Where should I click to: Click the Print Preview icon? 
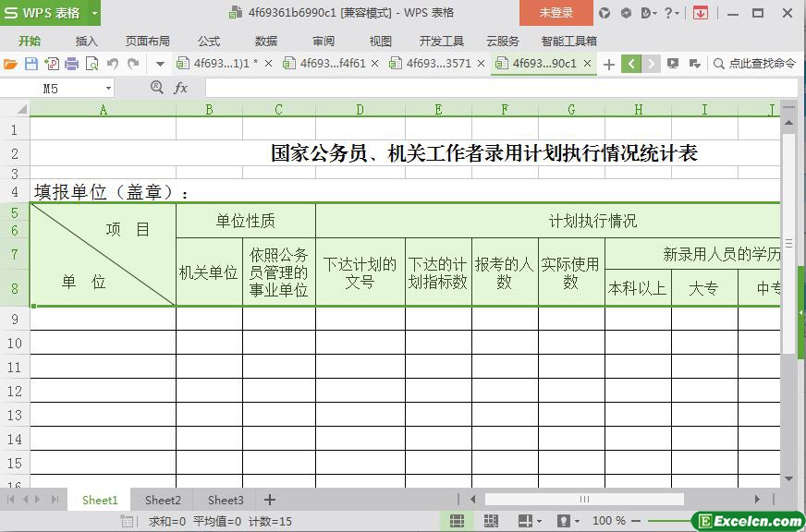coord(92,64)
